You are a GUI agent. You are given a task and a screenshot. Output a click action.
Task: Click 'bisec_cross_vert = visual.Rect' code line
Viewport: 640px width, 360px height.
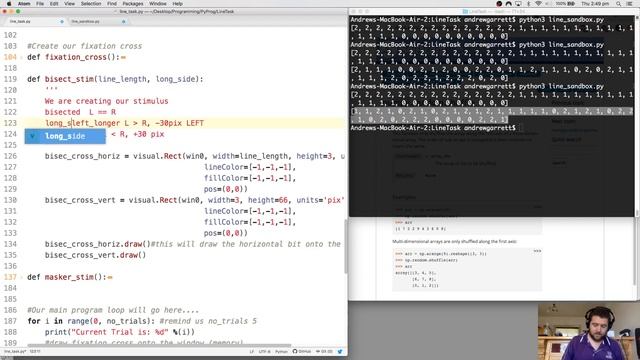(x=195, y=200)
